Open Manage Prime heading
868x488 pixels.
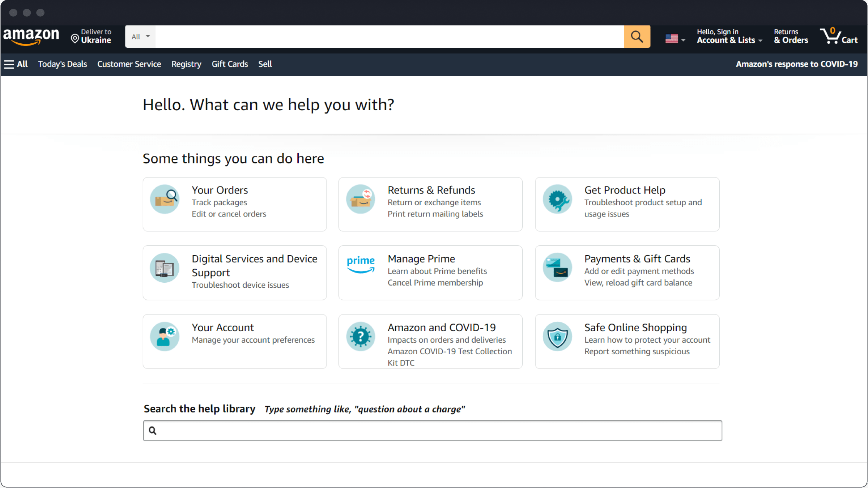421,259
